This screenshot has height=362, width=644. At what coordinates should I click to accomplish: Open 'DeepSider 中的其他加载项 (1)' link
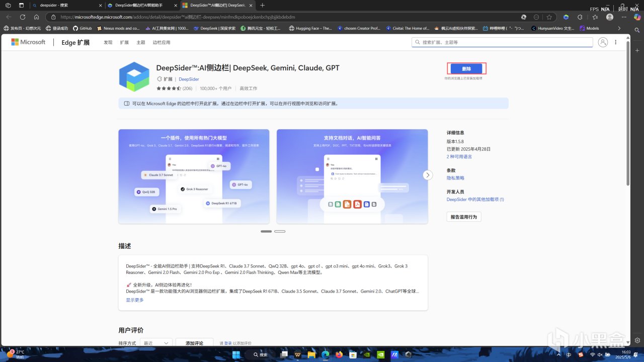click(x=475, y=200)
